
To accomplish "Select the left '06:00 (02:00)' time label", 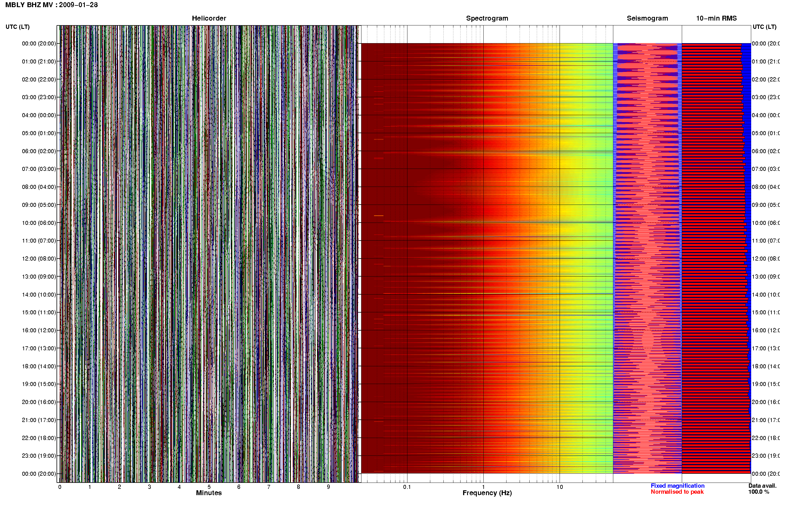I will coord(39,151).
